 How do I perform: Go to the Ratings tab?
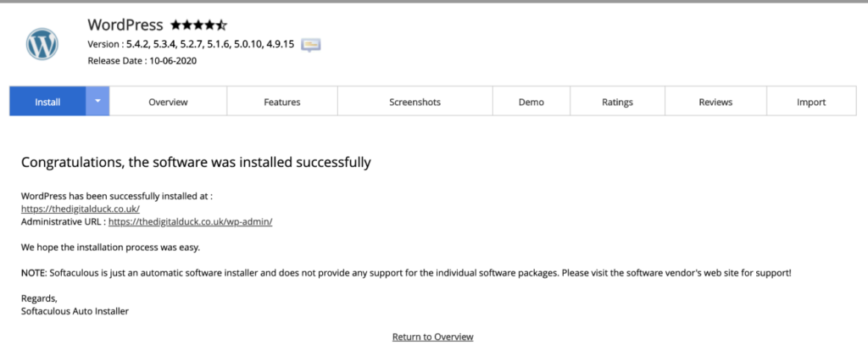click(617, 102)
